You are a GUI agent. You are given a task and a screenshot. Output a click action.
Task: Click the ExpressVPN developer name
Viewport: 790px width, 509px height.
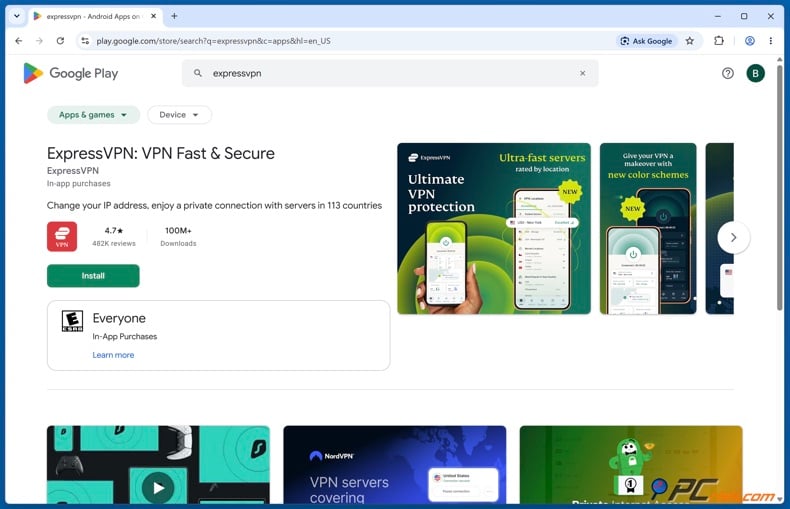73,171
